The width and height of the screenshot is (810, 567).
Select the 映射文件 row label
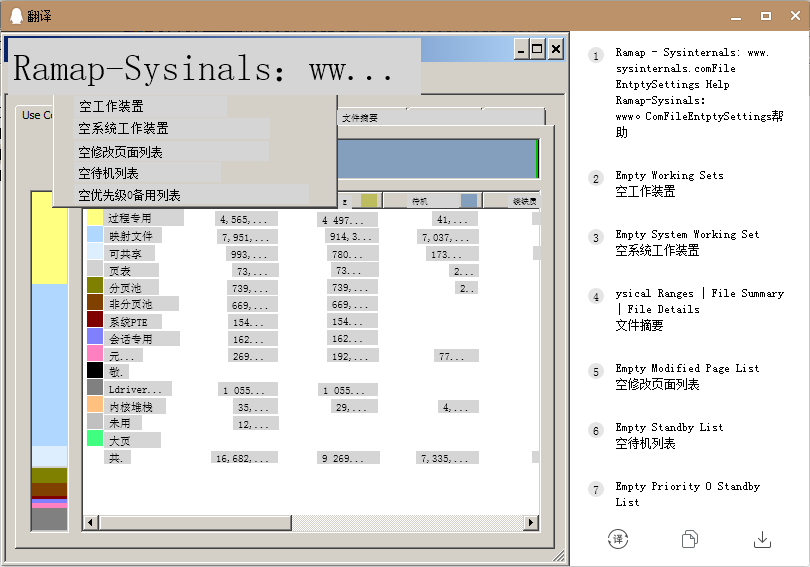click(x=133, y=235)
